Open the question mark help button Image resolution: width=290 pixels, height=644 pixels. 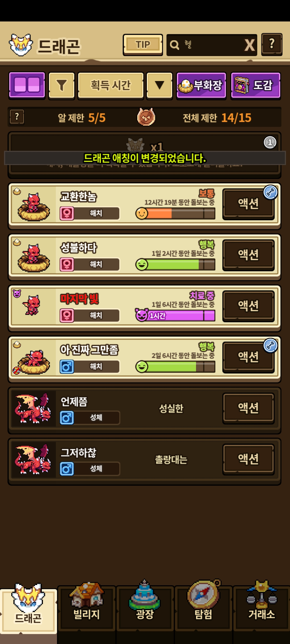tap(272, 44)
